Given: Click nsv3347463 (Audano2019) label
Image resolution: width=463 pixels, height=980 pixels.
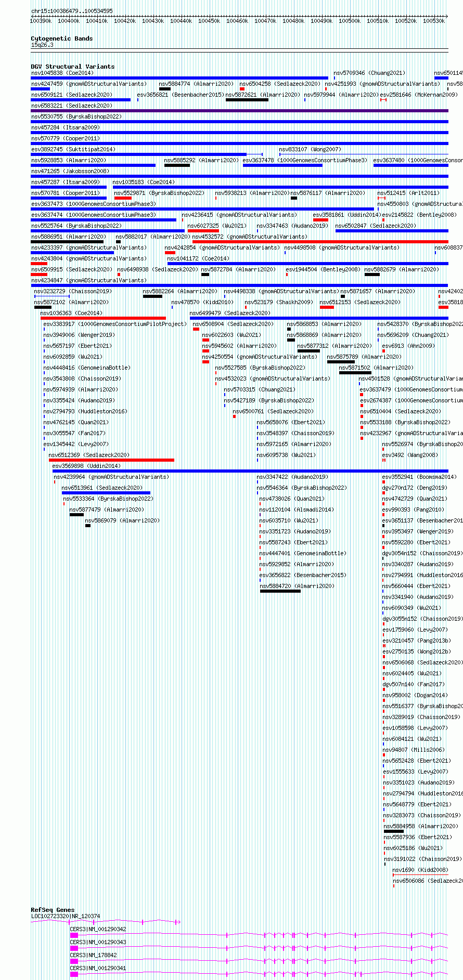Looking at the screenshot, I should [292, 226].
